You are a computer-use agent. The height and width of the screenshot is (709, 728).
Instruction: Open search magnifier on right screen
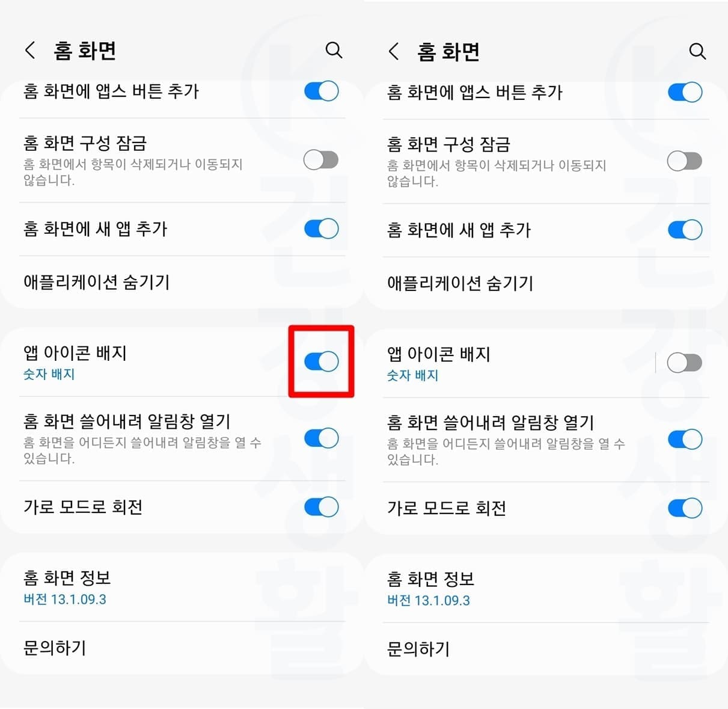point(697,51)
